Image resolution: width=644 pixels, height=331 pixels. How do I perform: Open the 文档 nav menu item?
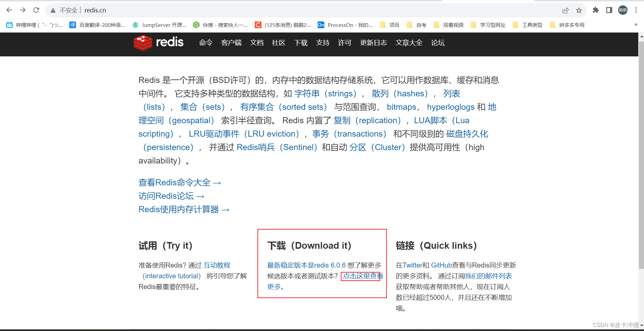click(x=257, y=43)
